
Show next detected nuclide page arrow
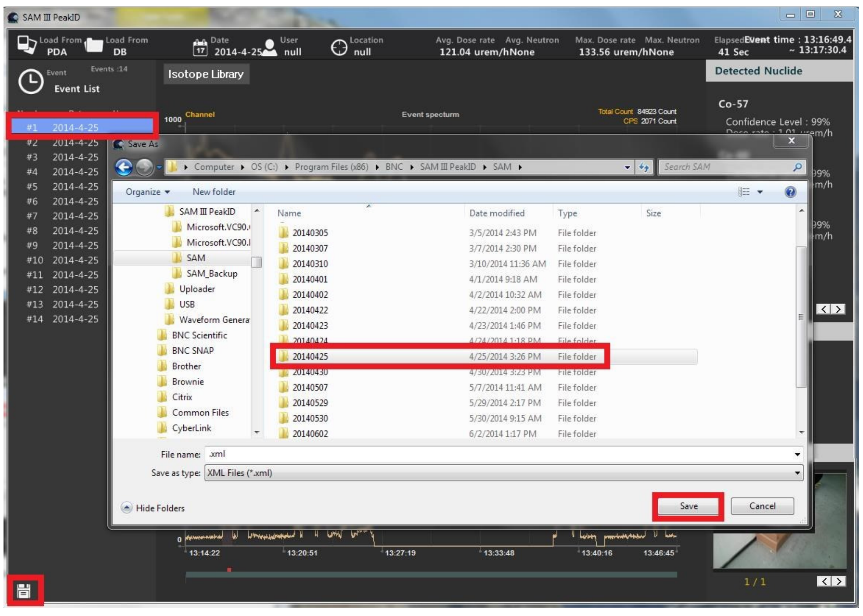pyautogui.click(x=838, y=309)
